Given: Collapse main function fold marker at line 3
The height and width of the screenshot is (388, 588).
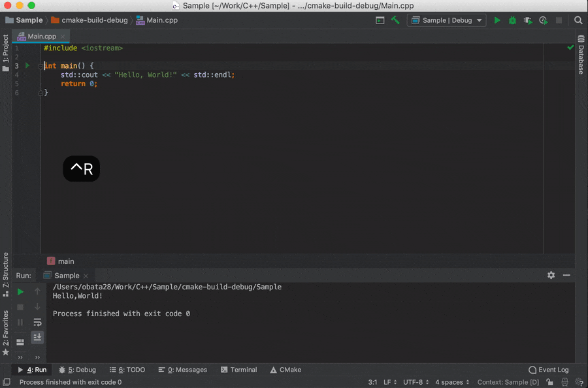Looking at the screenshot, I should point(40,66).
